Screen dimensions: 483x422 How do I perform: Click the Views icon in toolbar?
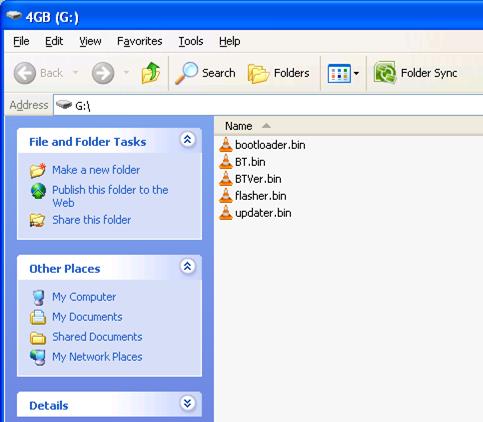pos(339,73)
